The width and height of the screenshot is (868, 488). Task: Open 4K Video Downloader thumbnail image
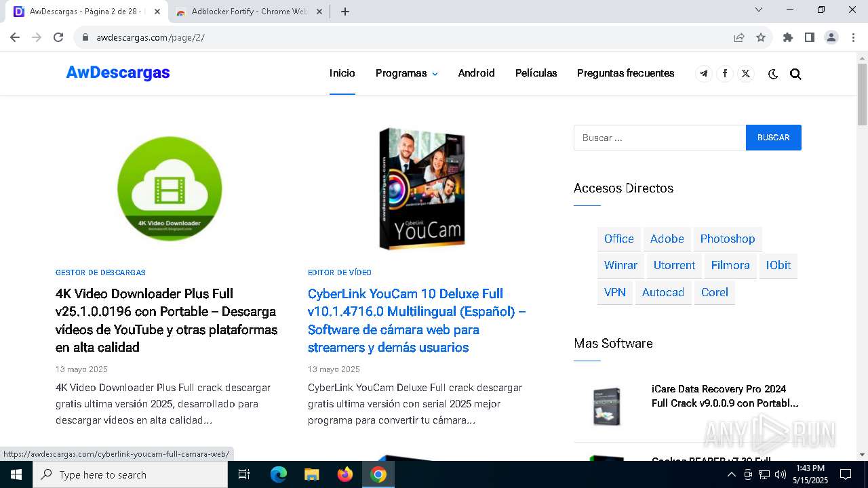[x=170, y=188]
